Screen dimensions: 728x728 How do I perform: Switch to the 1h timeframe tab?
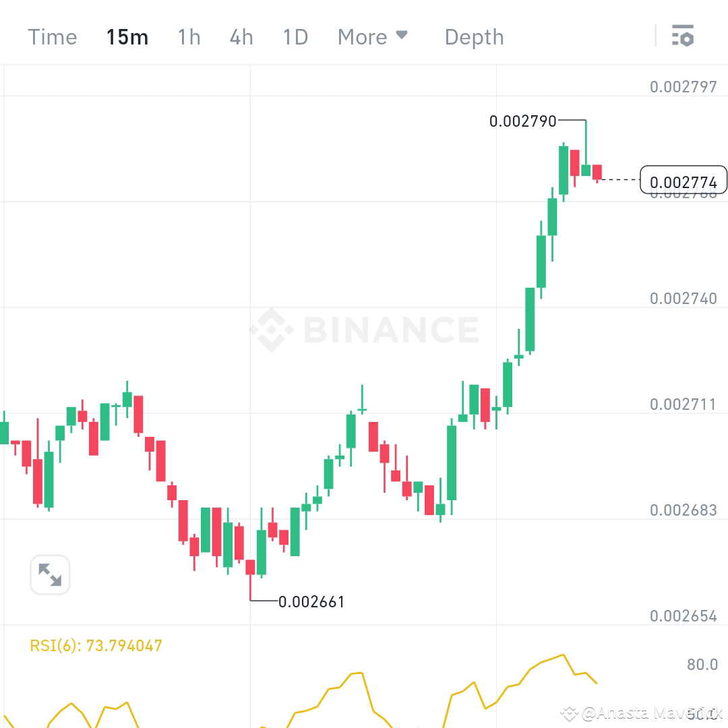189,37
